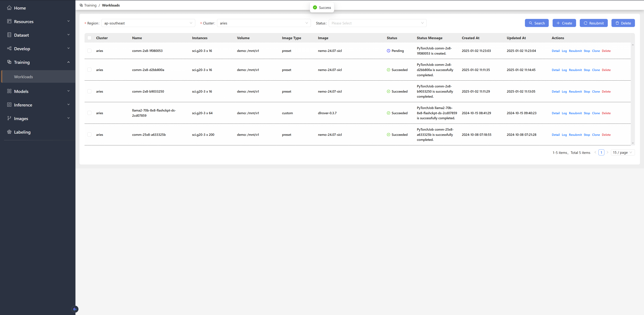
Task: Click Clone for comm-2x8-b9033250
Action: tap(596, 91)
